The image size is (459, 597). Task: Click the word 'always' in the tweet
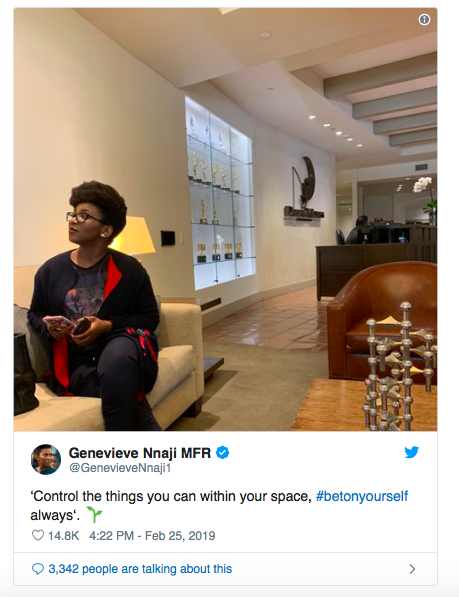(x=52, y=515)
